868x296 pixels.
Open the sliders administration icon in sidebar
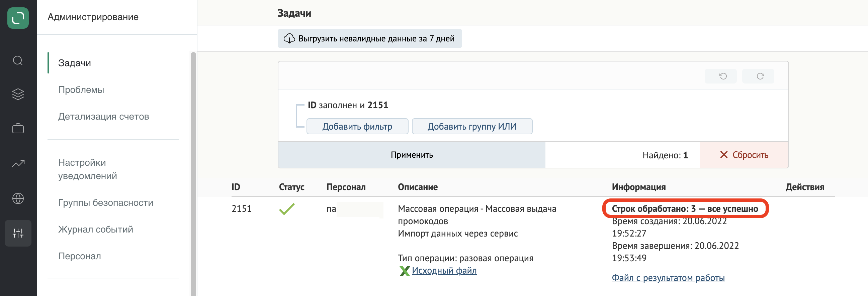pyautogui.click(x=18, y=233)
